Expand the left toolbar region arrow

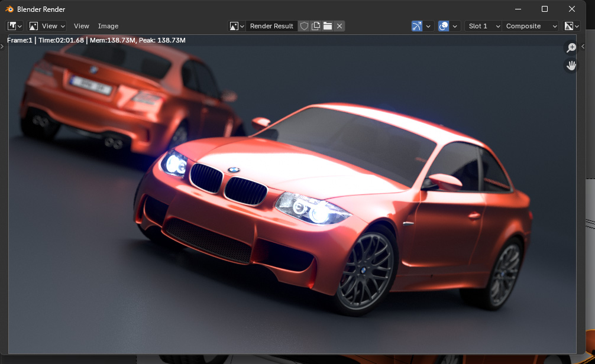pyautogui.click(x=2, y=46)
